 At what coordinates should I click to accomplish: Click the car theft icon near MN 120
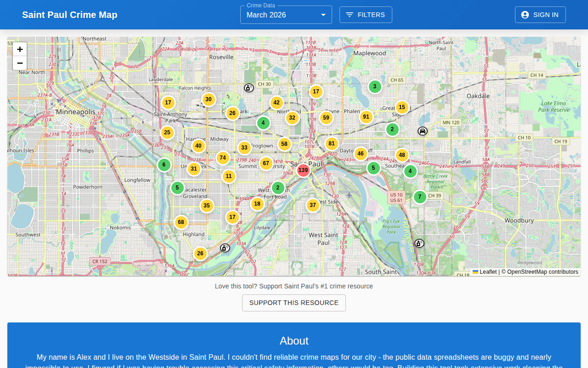pos(422,131)
